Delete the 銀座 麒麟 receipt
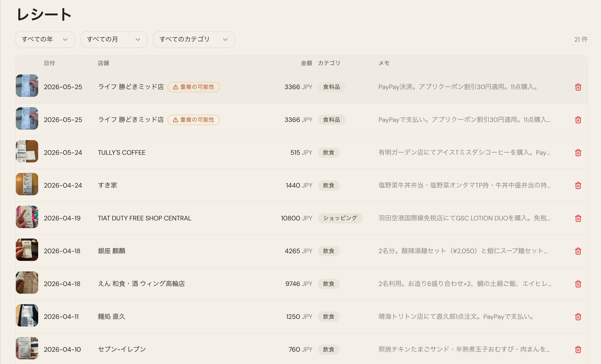601x364 pixels. pyautogui.click(x=578, y=251)
